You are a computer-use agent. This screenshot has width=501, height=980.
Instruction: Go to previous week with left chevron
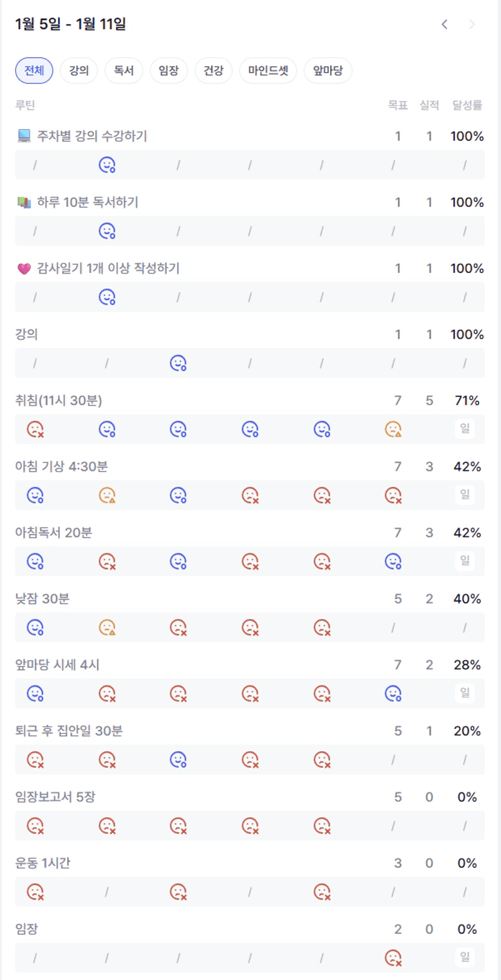click(x=445, y=24)
